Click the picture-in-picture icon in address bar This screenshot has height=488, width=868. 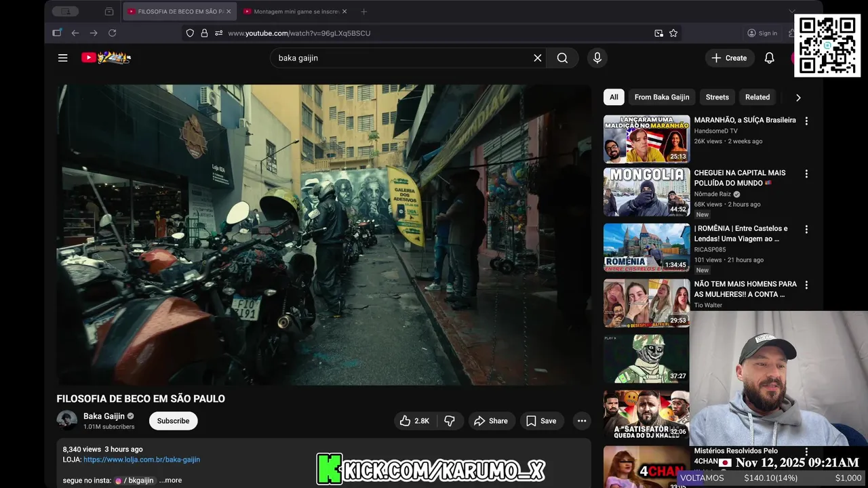pyautogui.click(x=658, y=33)
